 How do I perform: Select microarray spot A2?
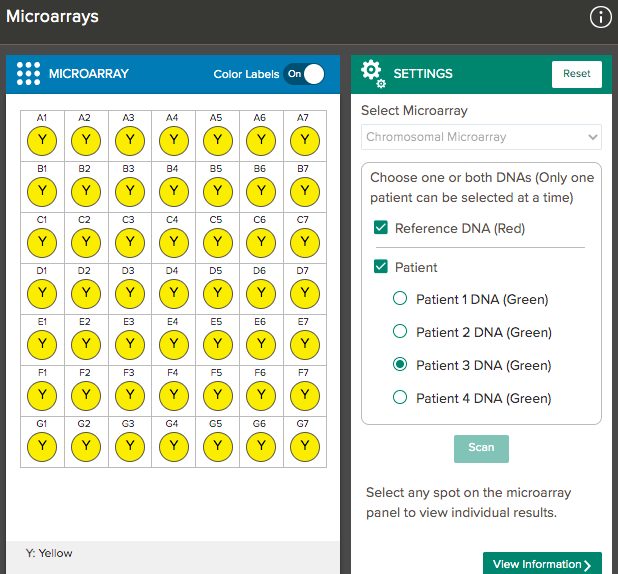pyautogui.click(x=86, y=141)
